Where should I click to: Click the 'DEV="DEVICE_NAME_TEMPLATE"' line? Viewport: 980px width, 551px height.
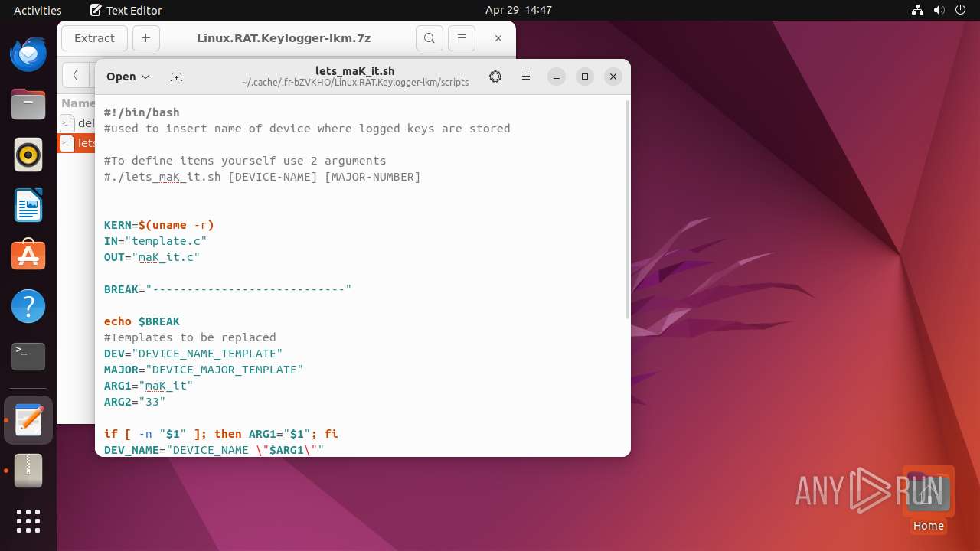pyautogui.click(x=194, y=354)
